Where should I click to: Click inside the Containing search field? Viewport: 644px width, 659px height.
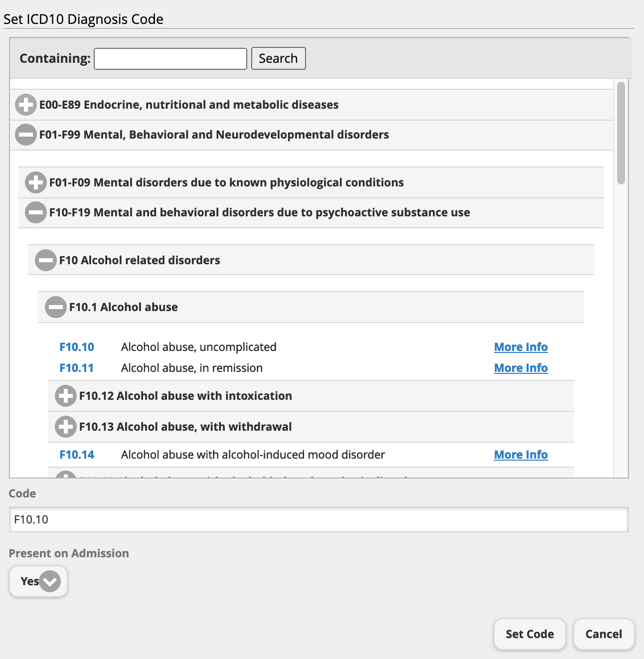170,58
